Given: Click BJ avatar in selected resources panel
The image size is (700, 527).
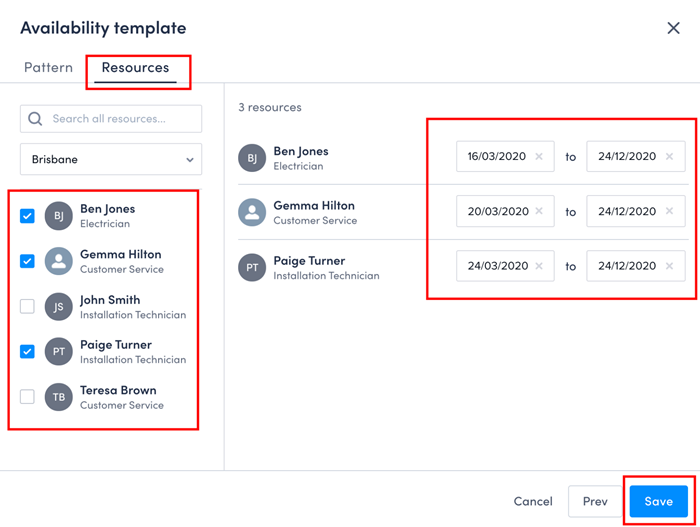Looking at the screenshot, I should [x=252, y=158].
